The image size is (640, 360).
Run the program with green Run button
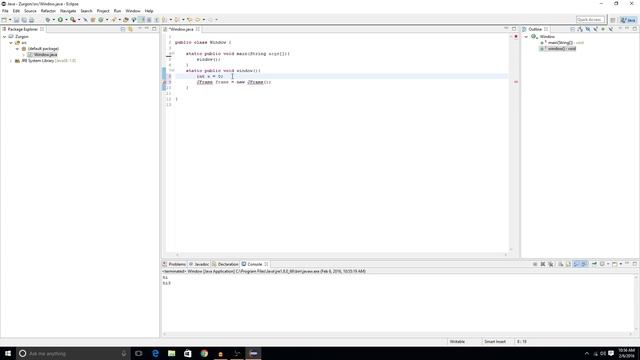click(x=60, y=20)
